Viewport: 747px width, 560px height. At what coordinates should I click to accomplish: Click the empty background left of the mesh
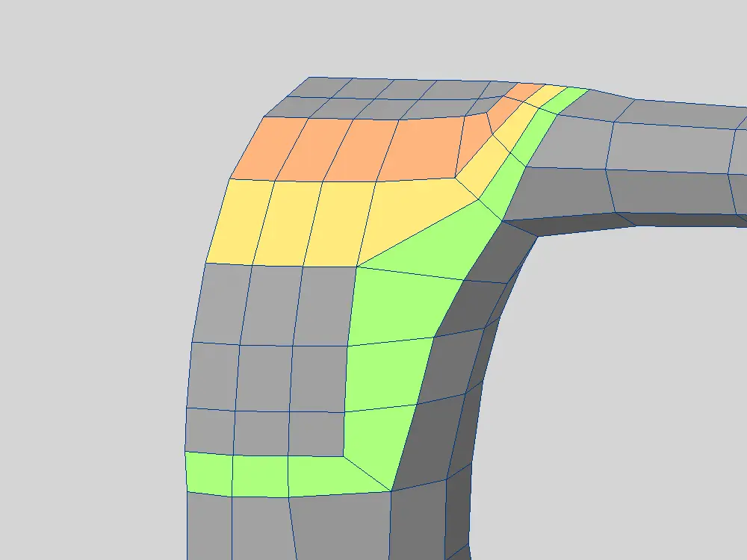(x=90, y=299)
